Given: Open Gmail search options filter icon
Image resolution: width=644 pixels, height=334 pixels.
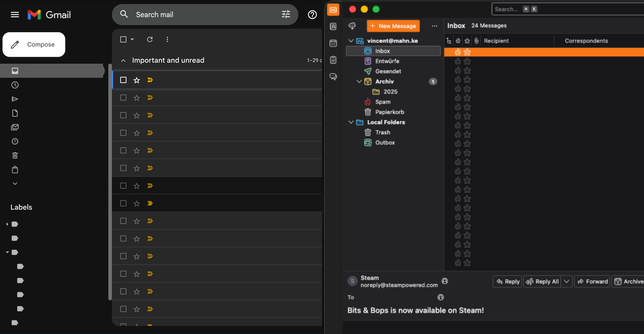Looking at the screenshot, I should (x=286, y=14).
